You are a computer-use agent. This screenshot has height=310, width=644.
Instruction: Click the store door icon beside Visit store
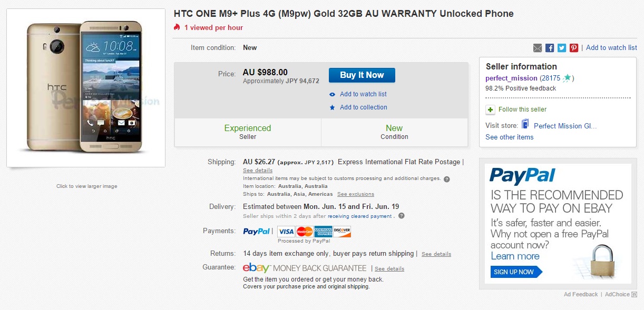525,124
